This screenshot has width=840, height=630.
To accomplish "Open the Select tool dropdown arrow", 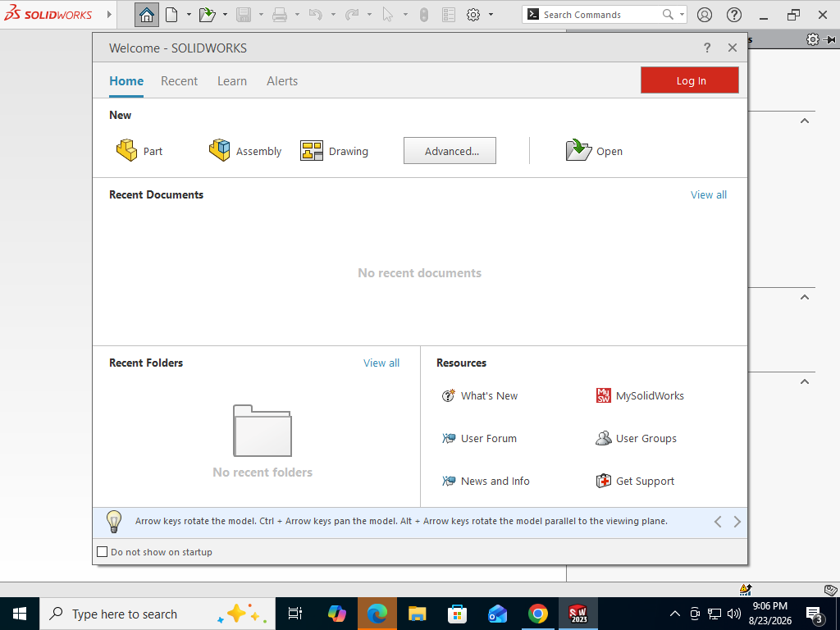I will pyautogui.click(x=405, y=15).
